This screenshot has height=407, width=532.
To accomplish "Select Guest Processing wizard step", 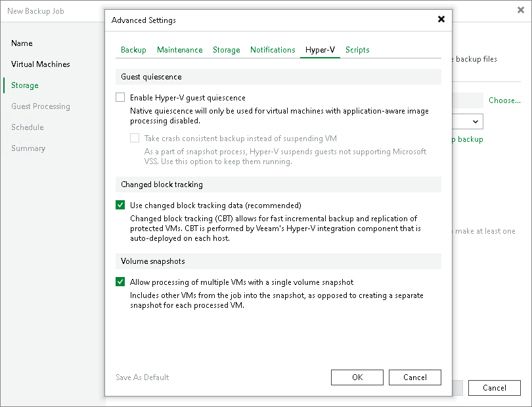I will (x=40, y=106).
